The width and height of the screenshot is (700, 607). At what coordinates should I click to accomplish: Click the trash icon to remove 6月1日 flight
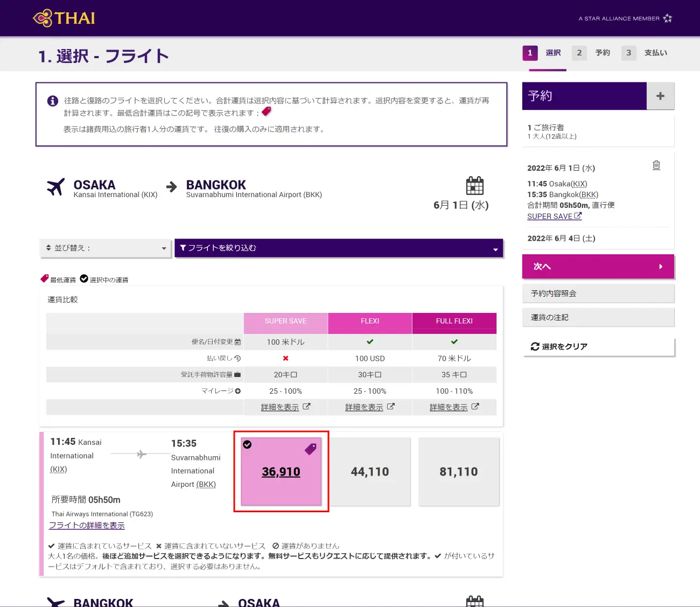[656, 165]
